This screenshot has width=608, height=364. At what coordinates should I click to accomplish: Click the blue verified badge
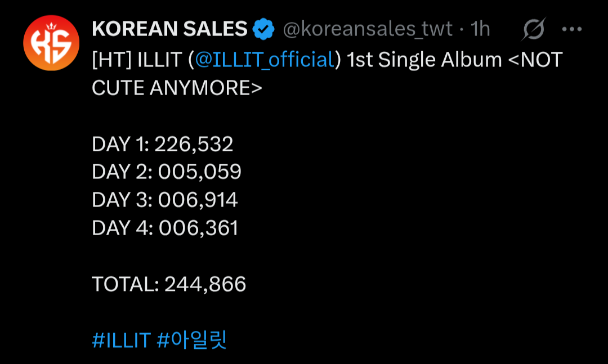tap(263, 29)
